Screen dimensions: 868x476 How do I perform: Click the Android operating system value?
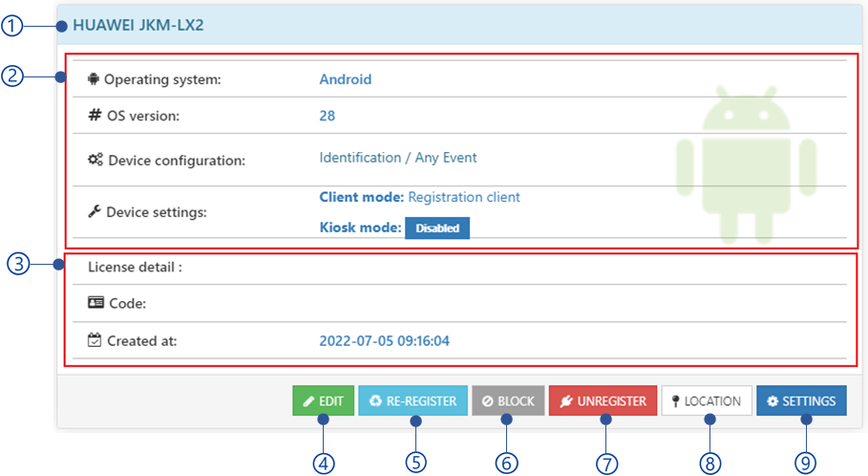[346, 79]
